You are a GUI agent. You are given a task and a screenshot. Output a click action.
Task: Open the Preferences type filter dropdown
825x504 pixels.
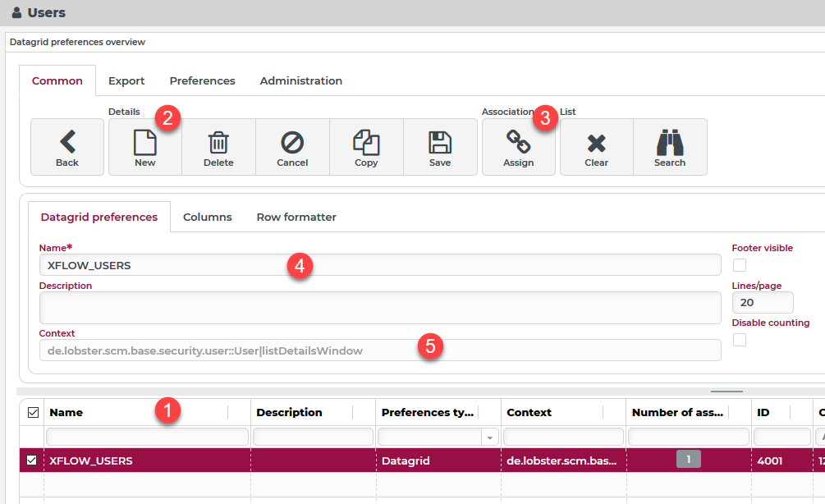point(490,438)
